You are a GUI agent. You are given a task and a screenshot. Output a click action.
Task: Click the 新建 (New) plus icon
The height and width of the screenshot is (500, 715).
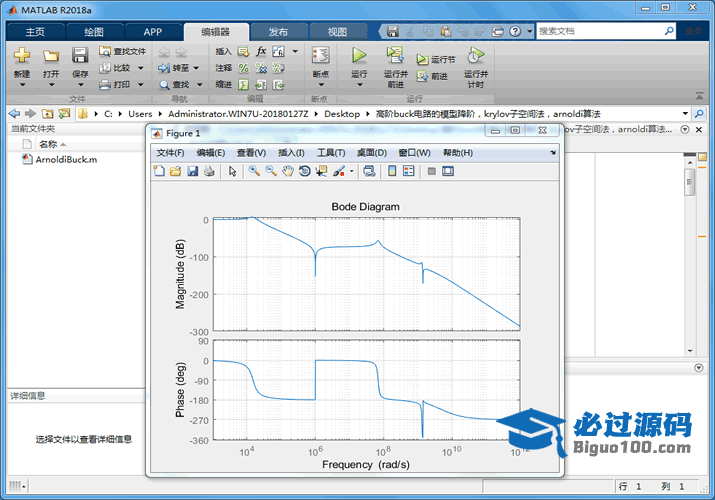pyautogui.click(x=21, y=56)
